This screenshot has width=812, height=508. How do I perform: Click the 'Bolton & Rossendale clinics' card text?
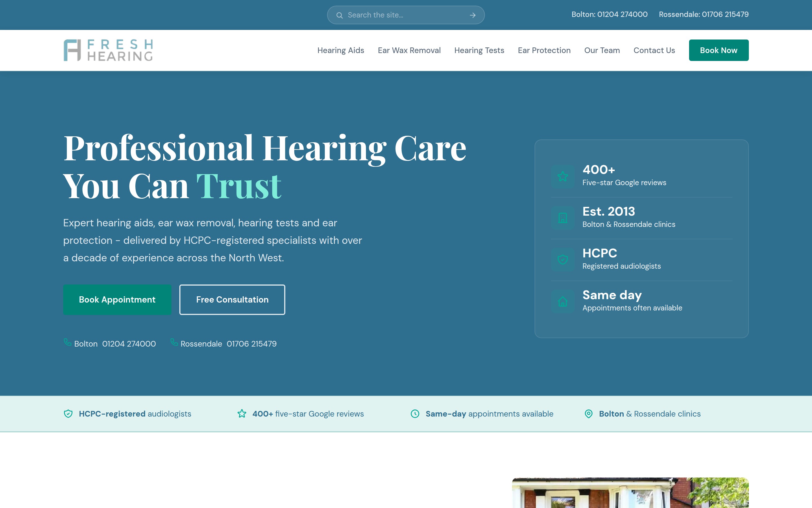(x=629, y=224)
